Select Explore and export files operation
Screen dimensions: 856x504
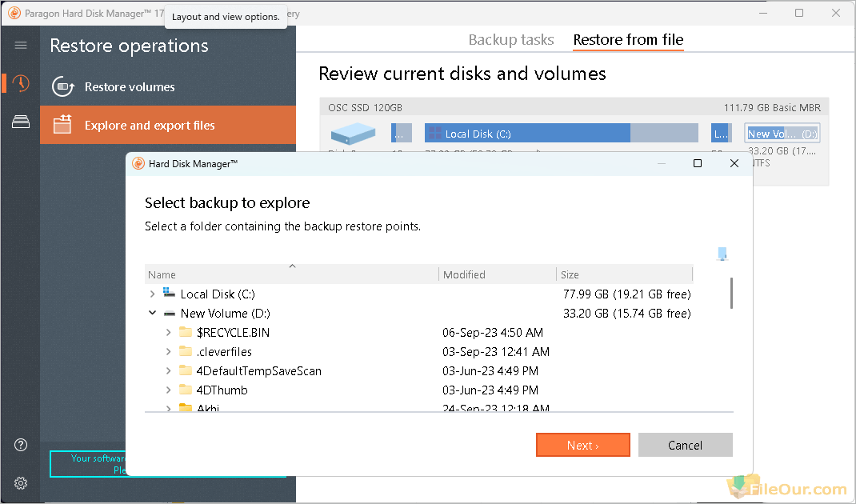point(168,125)
